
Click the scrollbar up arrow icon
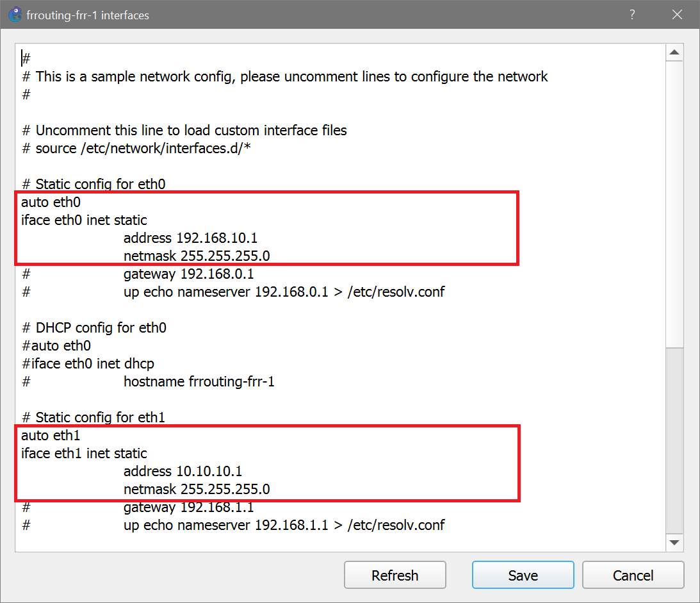(675, 51)
